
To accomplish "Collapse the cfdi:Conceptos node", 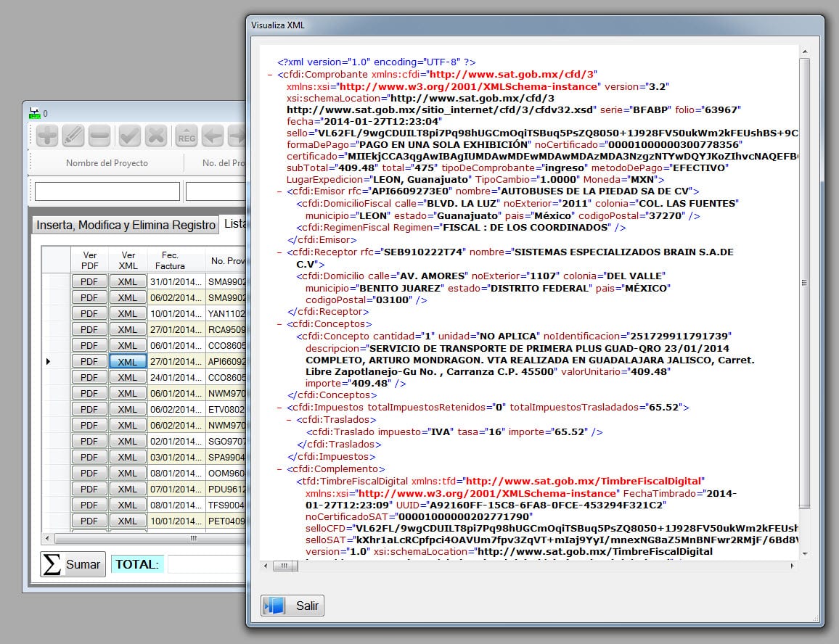I will [x=279, y=324].
